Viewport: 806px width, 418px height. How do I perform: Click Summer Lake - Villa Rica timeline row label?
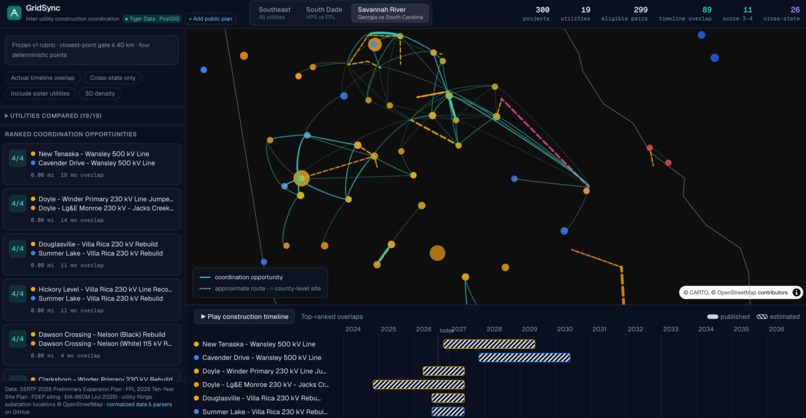(x=264, y=411)
